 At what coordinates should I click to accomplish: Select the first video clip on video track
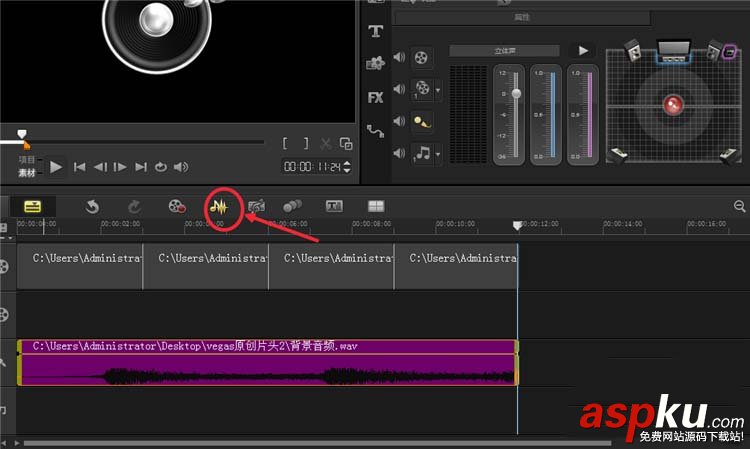pyautogui.click(x=80, y=266)
